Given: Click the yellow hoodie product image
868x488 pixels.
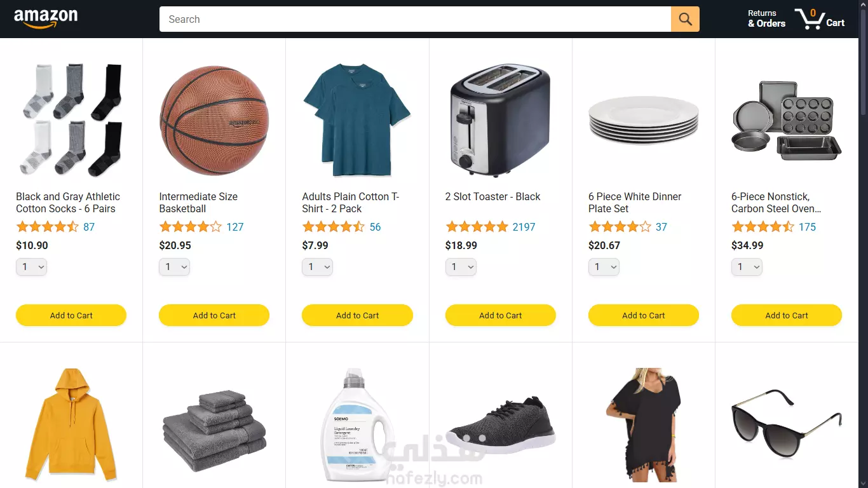Looking at the screenshot, I should tap(71, 424).
